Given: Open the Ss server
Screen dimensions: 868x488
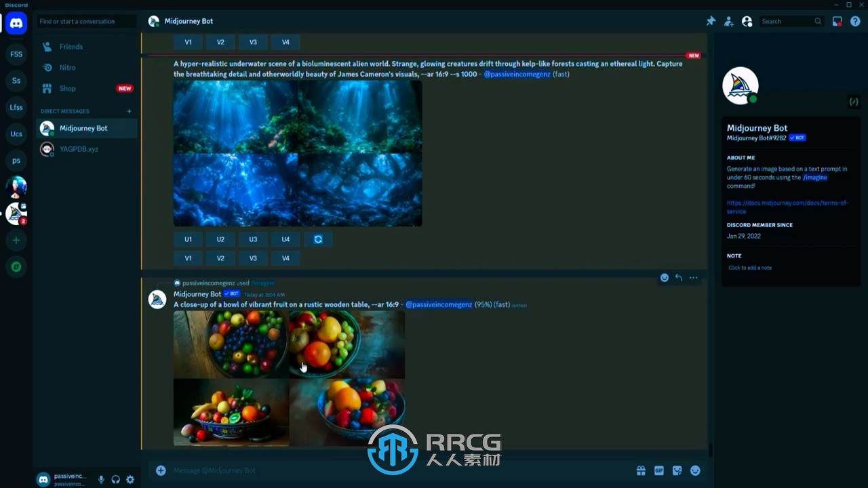Looking at the screenshot, I should click(x=16, y=81).
